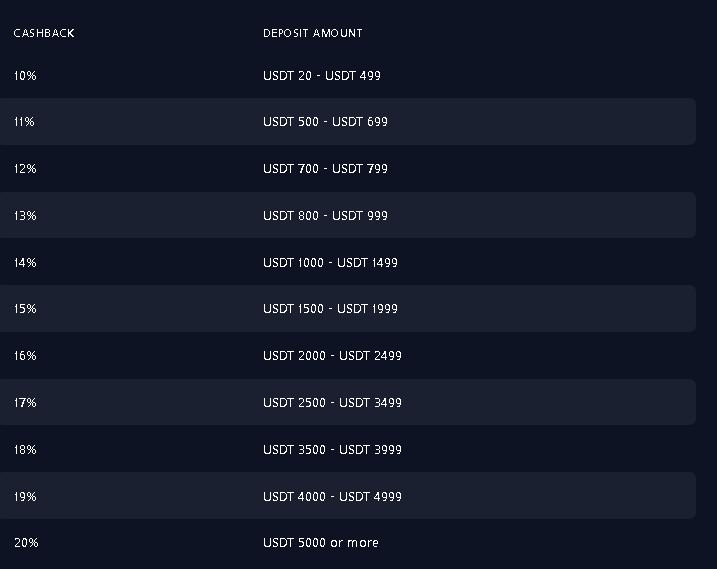Click the 16% cashback value
The width and height of the screenshot is (717, 569).
tap(25, 356)
